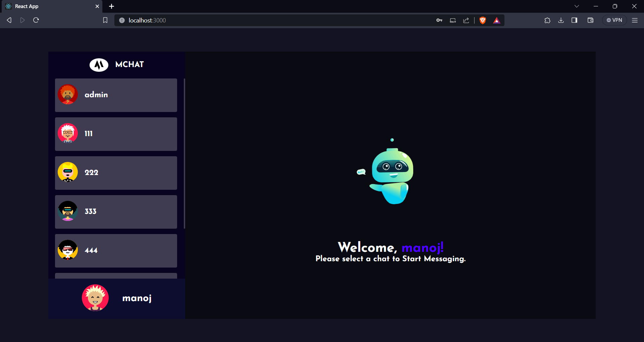Screen dimensions: 644x342
Task: Click the bookmark icon in the toolbar
Action: (x=105, y=20)
